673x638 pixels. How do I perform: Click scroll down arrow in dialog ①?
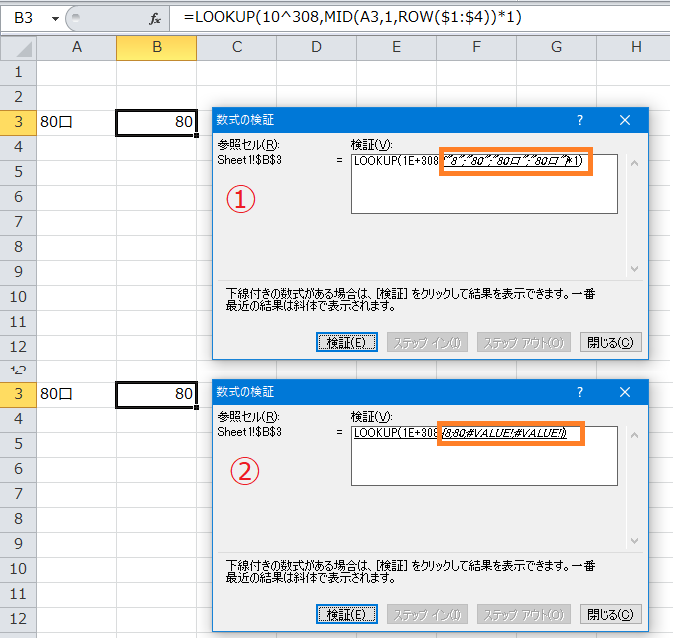click(634, 269)
